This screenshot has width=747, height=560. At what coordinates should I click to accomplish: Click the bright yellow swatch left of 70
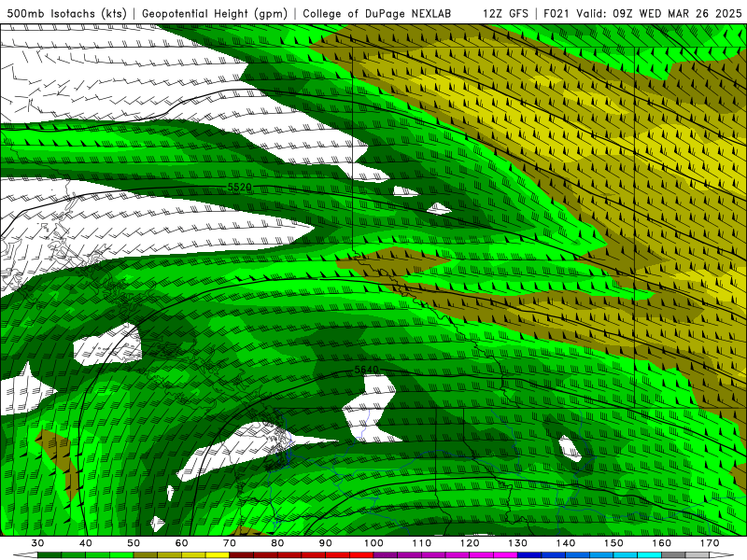218,555
